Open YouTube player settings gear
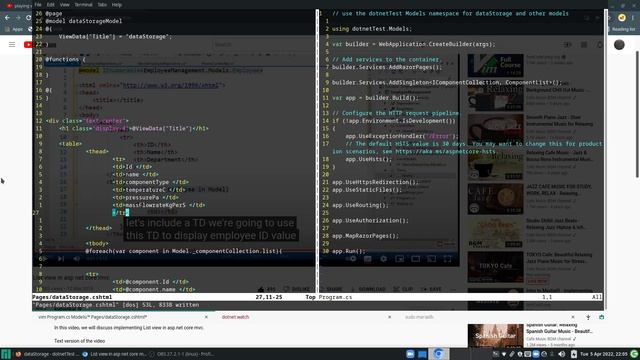The width and height of the screenshot is (640, 360). coord(384,259)
